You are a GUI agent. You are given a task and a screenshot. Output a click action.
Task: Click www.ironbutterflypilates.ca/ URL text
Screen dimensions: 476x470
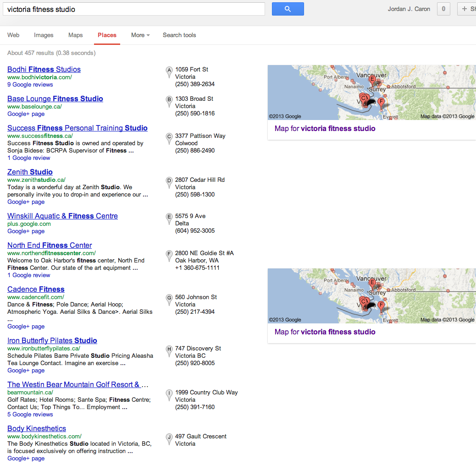pyautogui.click(x=44, y=349)
